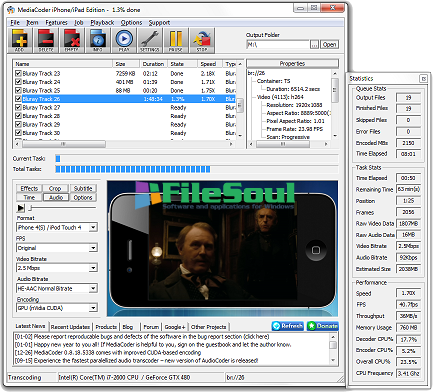Open the Video Bitrate dropdown

pos(93,268)
